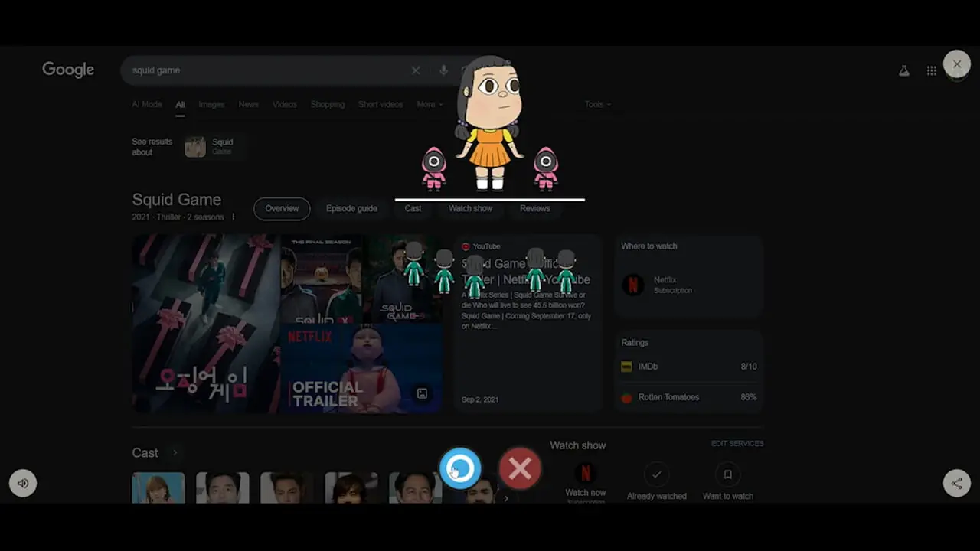
Task: Open Squid Game 'See results about' chip
Action: click(x=215, y=146)
